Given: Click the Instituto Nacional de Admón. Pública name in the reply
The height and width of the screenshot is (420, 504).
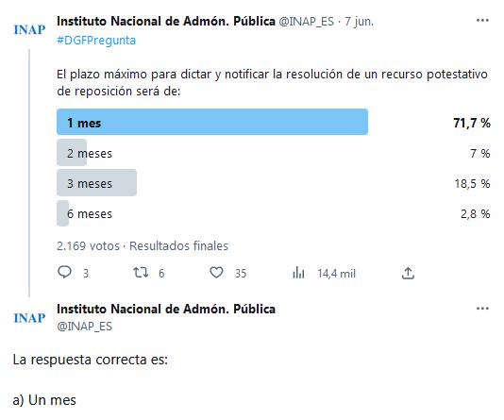Looking at the screenshot, I should [x=166, y=309].
